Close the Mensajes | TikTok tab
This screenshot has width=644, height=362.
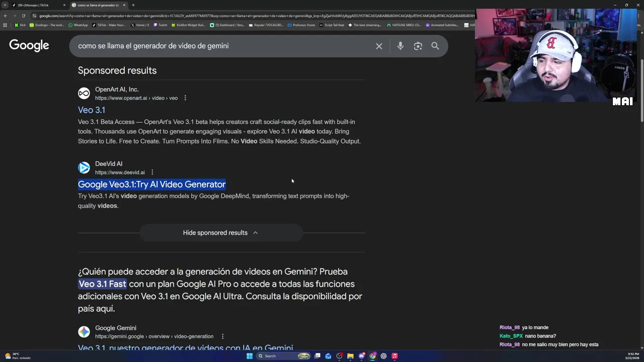tap(64, 5)
